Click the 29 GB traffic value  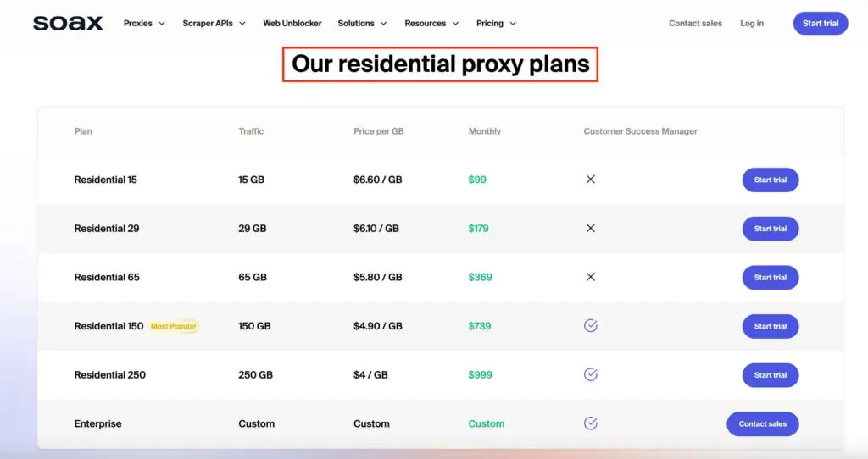[252, 229]
